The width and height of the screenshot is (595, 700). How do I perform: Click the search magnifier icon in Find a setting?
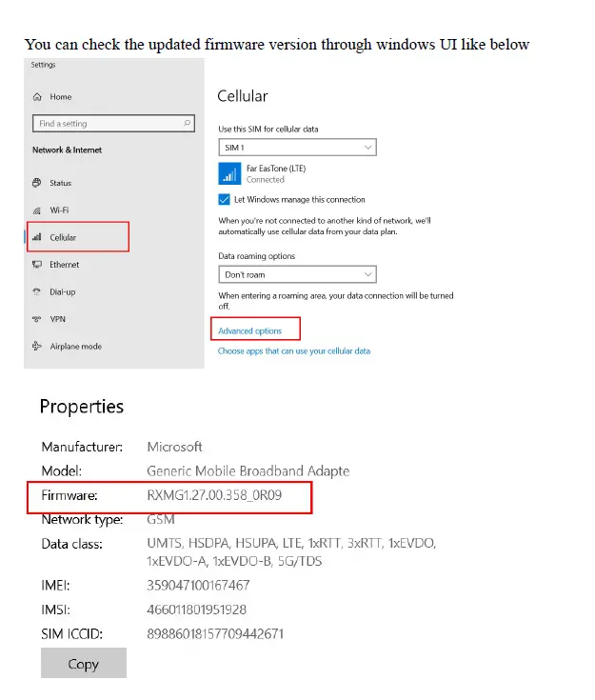click(187, 123)
